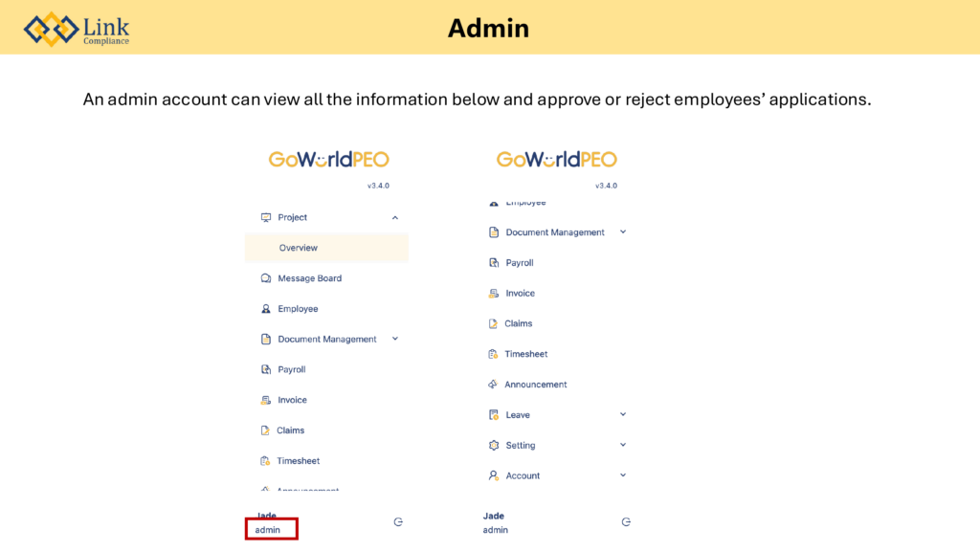Viewport: 980px width, 551px height.
Task: Open the Announcement menu entry
Action: [x=535, y=385]
